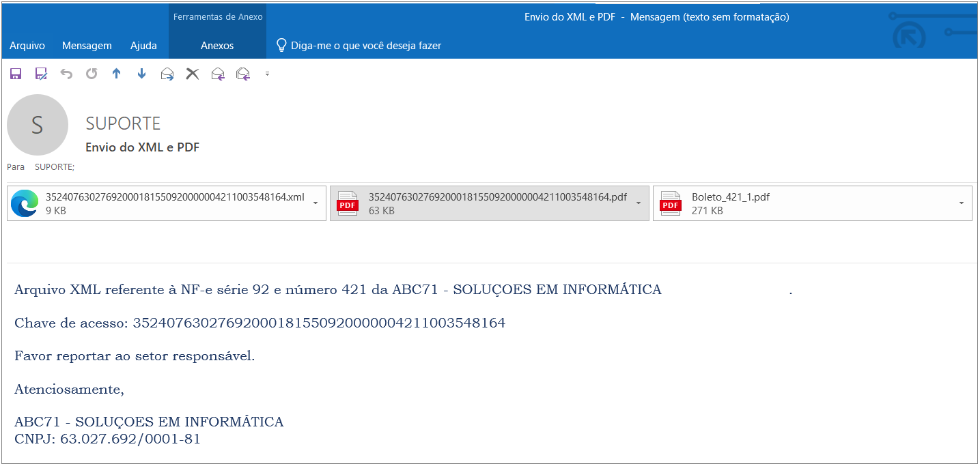The height and width of the screenshot is (466, 980).
Task: Click the Reply All envelope icon
Action: tap(243, 74)
